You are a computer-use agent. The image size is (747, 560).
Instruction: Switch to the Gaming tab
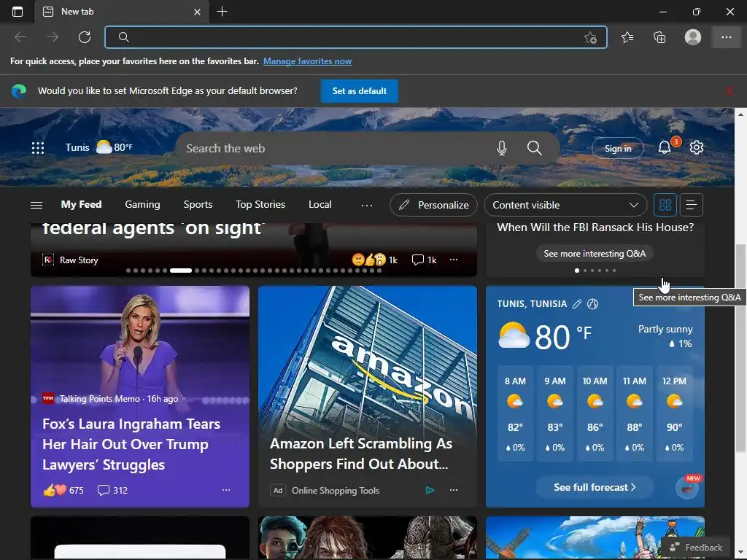coord(142,204)
